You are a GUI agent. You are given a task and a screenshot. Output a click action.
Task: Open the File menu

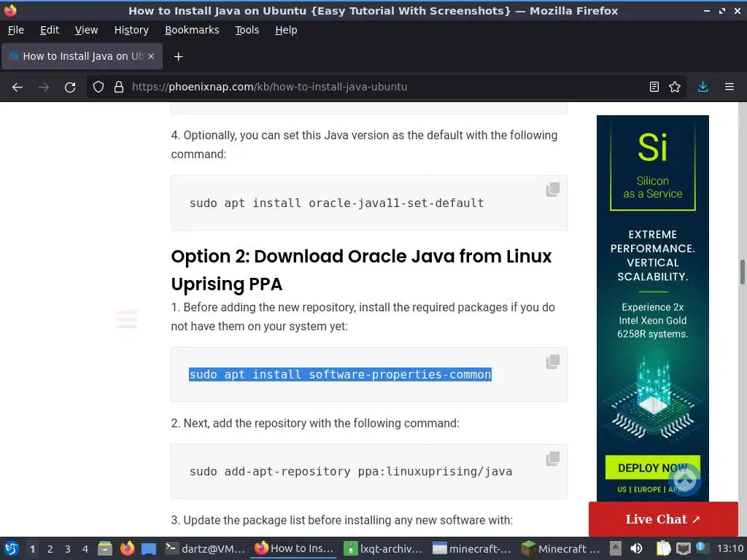pyautogui.click(x=16, y=30)
